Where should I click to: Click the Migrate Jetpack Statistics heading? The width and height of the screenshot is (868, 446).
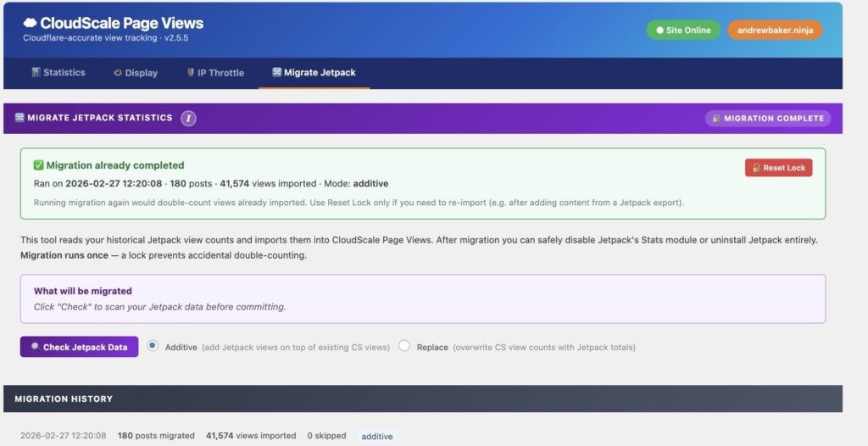tap(100, 118)
